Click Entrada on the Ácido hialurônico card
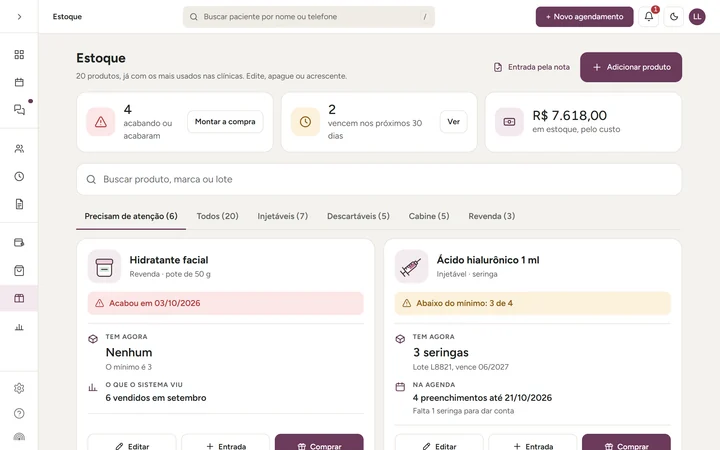This screenshot has width=720, height=450. click(533, 443)
